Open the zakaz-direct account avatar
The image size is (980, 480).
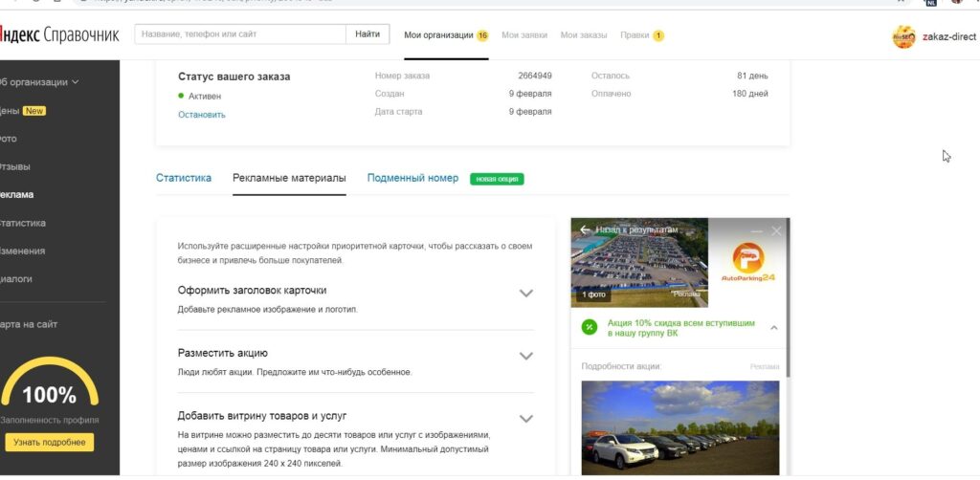pyautogui.click(x=903, y=36)
